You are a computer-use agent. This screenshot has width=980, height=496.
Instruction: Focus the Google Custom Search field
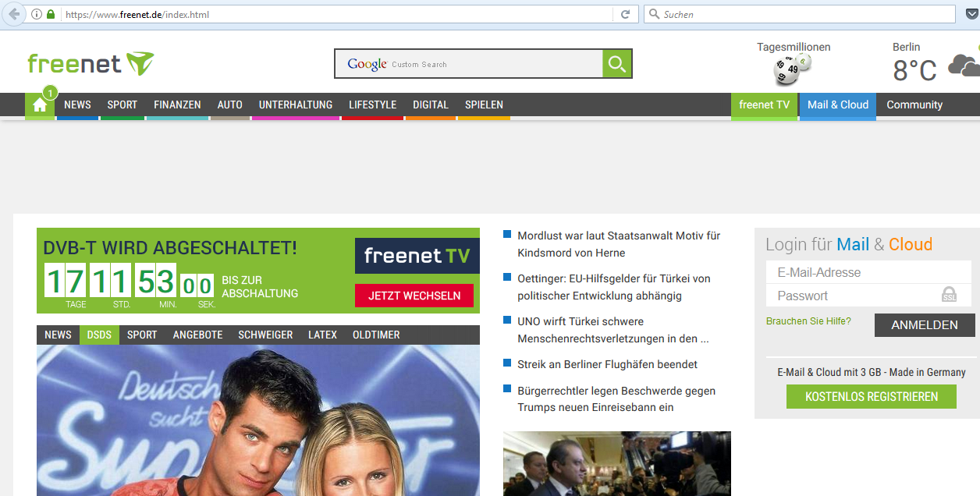[468, 64]
